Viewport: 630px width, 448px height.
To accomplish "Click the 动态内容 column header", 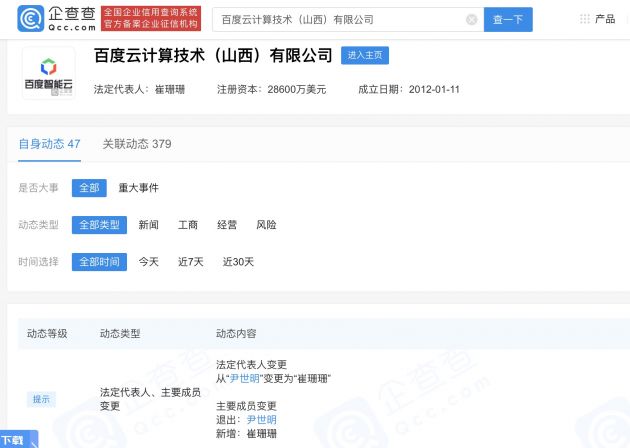I will point(236,333).
